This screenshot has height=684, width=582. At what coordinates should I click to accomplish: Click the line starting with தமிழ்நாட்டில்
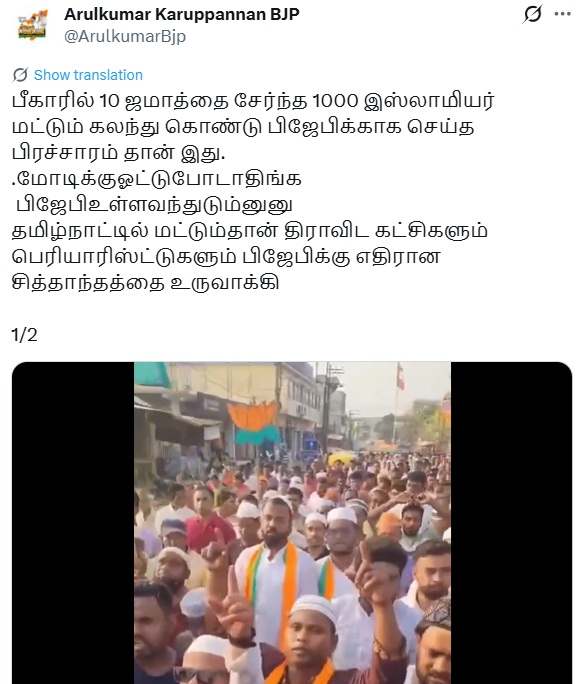coord(249,231)
